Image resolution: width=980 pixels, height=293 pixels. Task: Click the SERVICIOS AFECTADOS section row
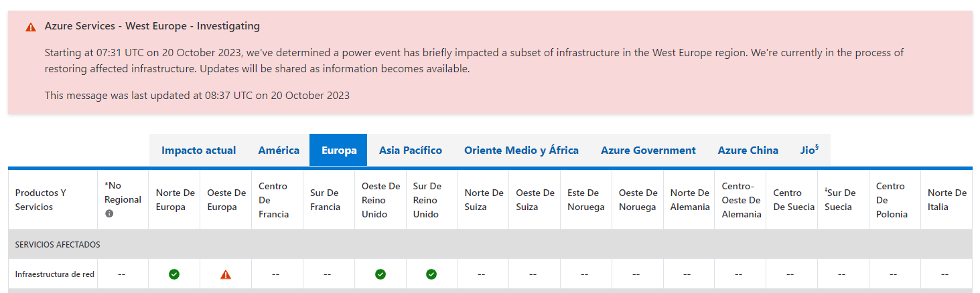(x=490, y=244)
